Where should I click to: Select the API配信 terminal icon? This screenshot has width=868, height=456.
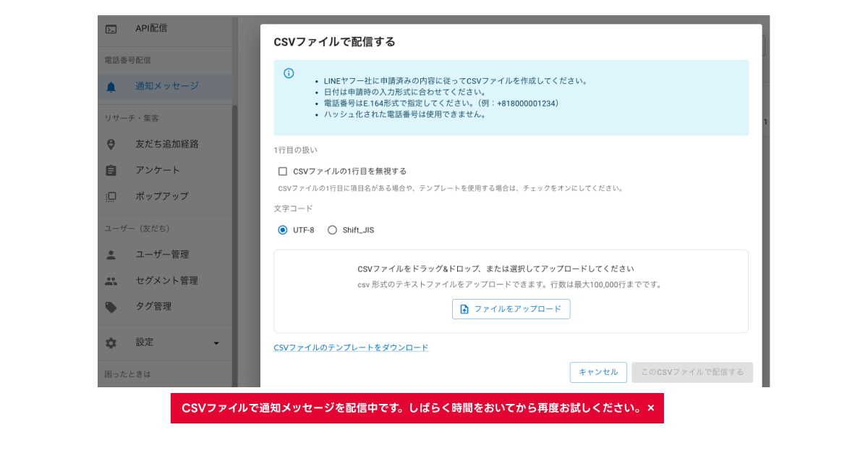click(111, 28)
